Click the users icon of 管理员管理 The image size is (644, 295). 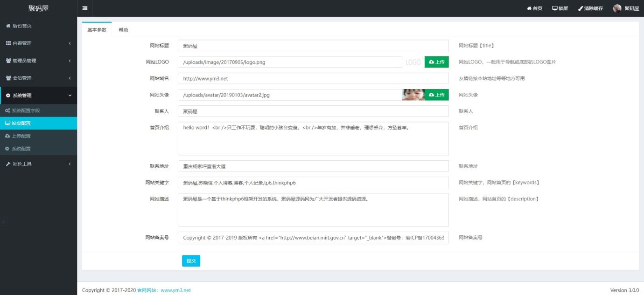8,61
